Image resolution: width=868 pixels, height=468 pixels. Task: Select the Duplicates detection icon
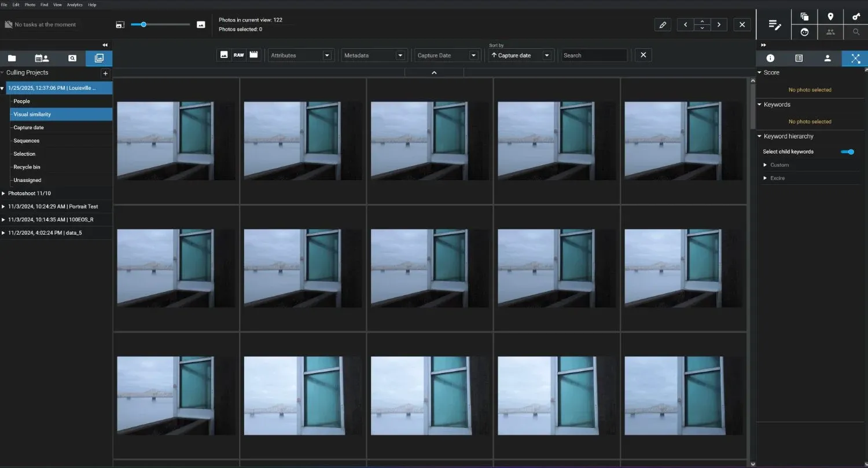(x=804, y=16)
